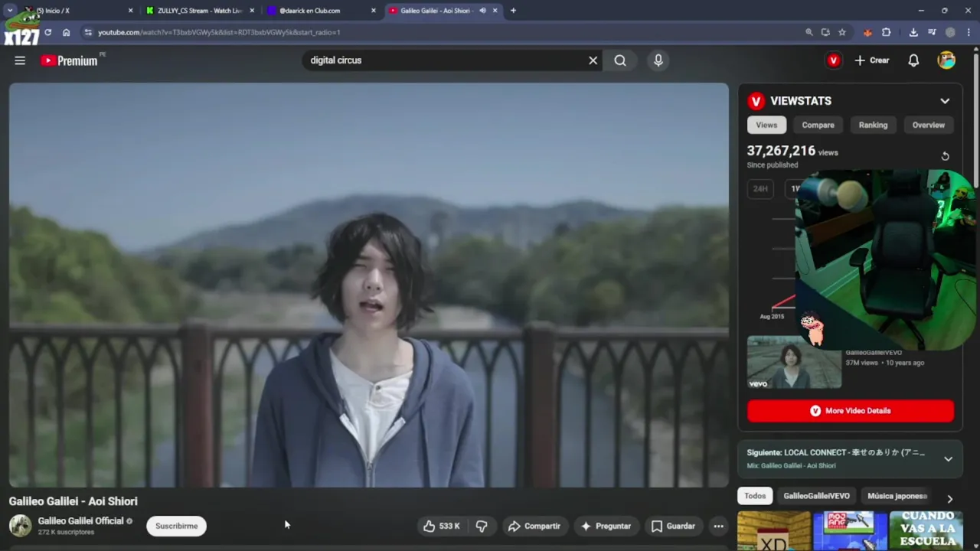
Task: Open the notifications bell
Action: coord(913,60)
